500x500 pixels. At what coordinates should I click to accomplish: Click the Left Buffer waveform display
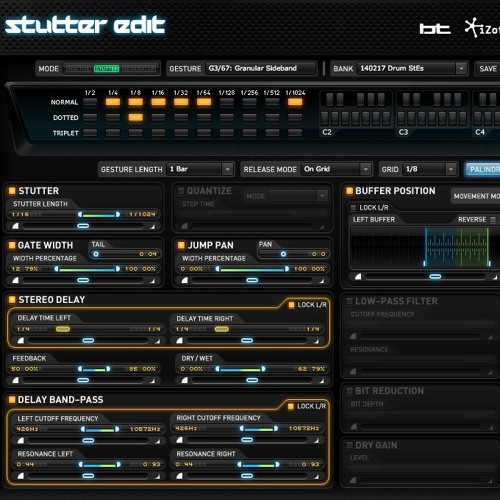coord(424,247)
